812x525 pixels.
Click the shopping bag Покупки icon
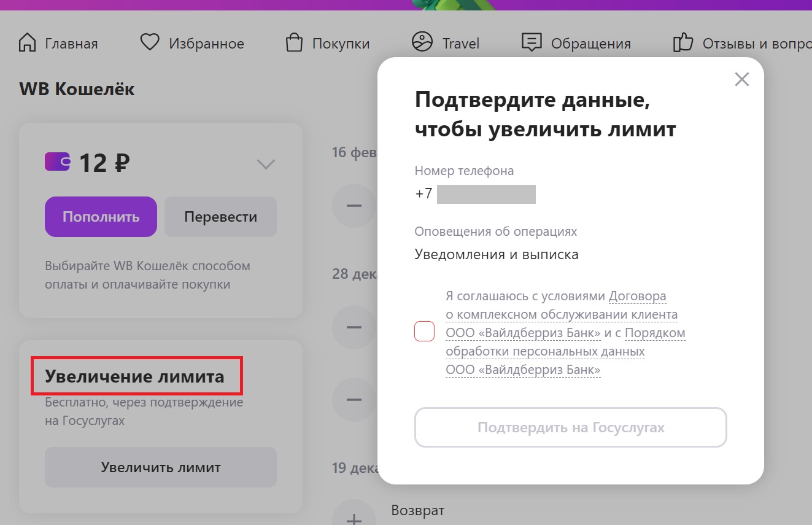click(x=295, y=43)
